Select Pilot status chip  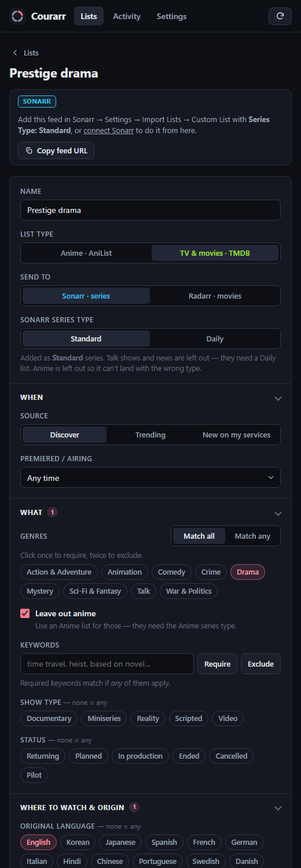(x=34, y=775)
